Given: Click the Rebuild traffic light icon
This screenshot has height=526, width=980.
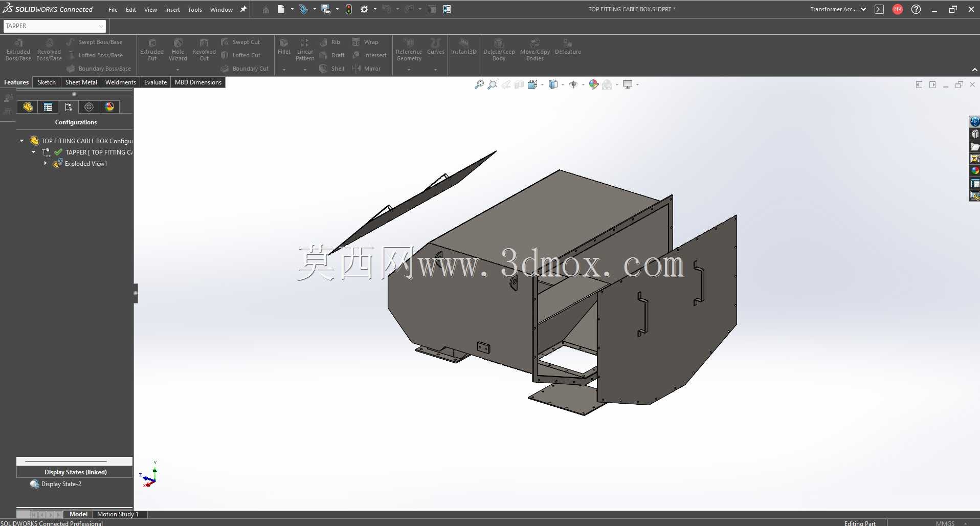Looking at the screenshot, I should [x=349, y=9].
